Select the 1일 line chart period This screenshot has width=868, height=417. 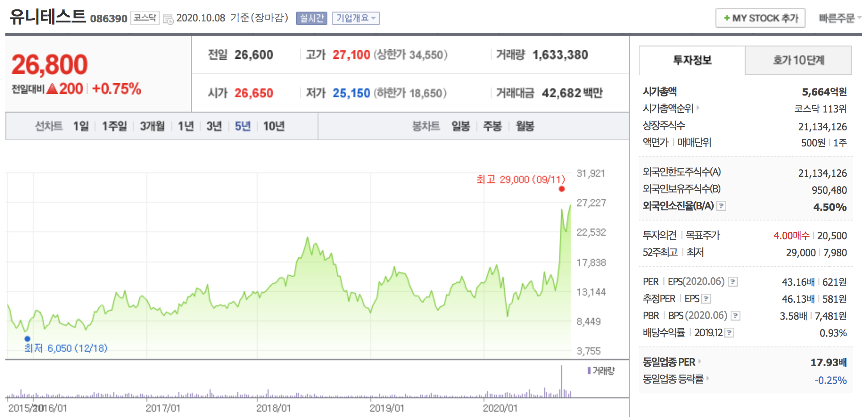click(x=81, y=126)
